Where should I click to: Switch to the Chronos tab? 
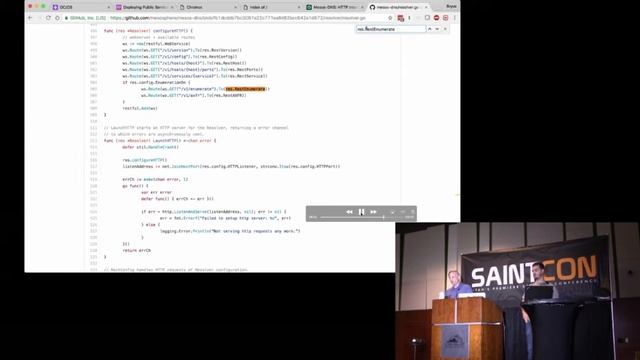pos(207,7)
